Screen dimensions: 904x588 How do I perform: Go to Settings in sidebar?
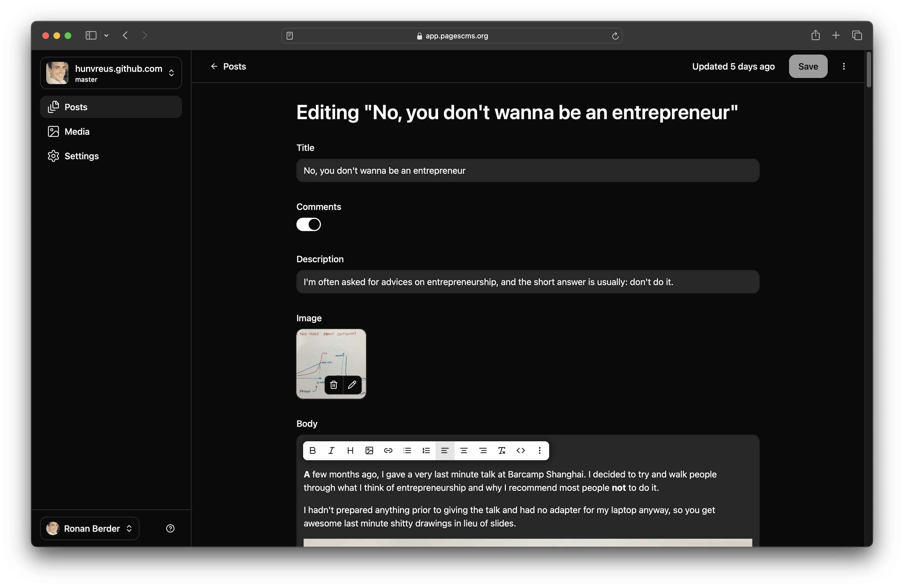(81, 156)
